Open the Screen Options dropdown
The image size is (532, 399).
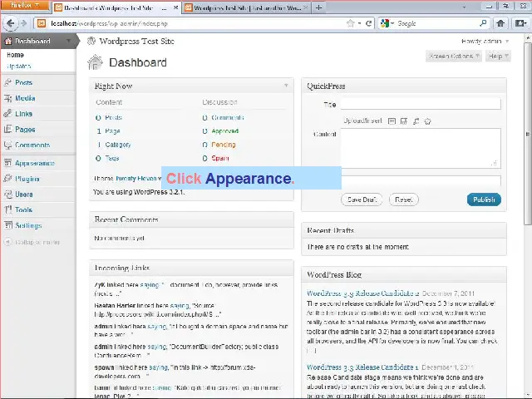click(x=453, y=56)
